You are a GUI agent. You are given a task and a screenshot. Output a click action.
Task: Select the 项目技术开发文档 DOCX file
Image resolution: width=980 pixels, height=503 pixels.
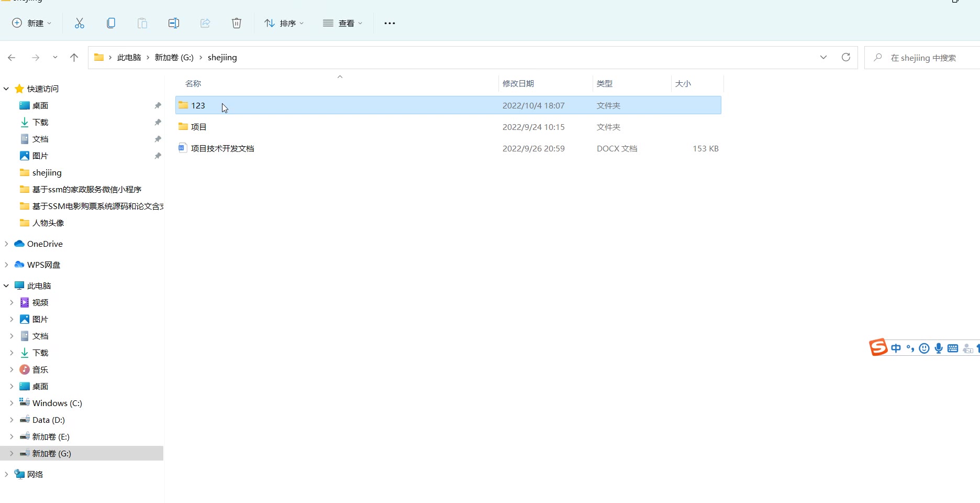tap(222, 148)
